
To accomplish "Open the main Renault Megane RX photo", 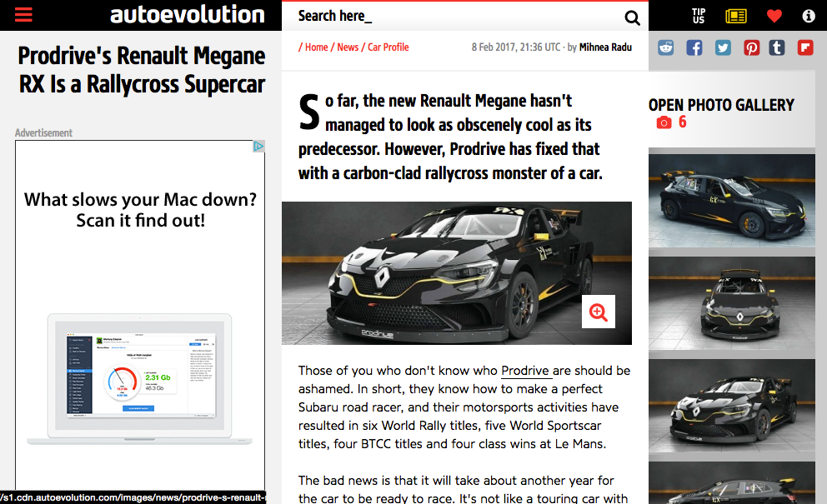I will (x=456, y=273).
